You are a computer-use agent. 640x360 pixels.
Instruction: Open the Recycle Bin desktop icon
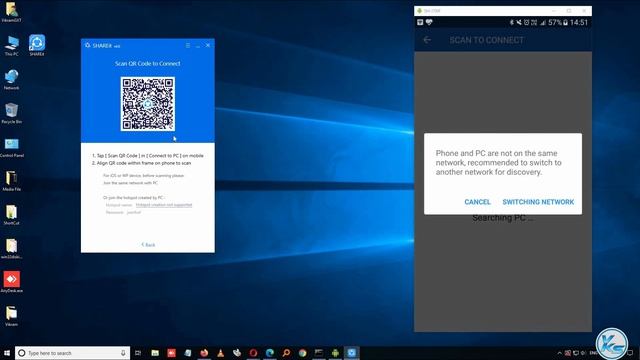pos(11,113)
